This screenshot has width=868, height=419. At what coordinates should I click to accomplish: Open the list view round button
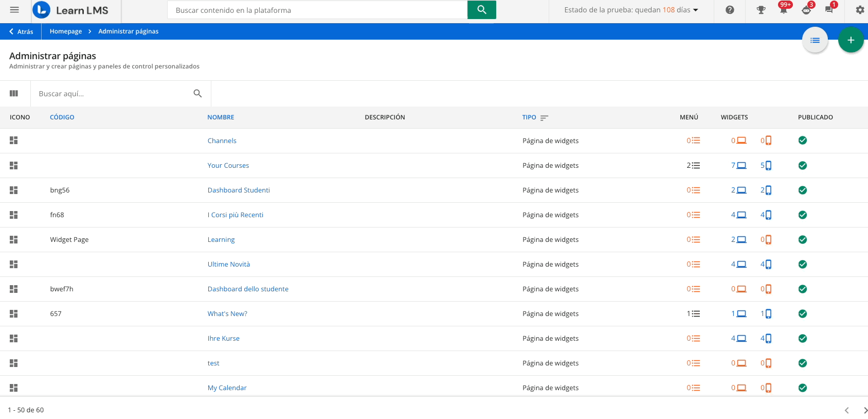click(x=815, y=40)
